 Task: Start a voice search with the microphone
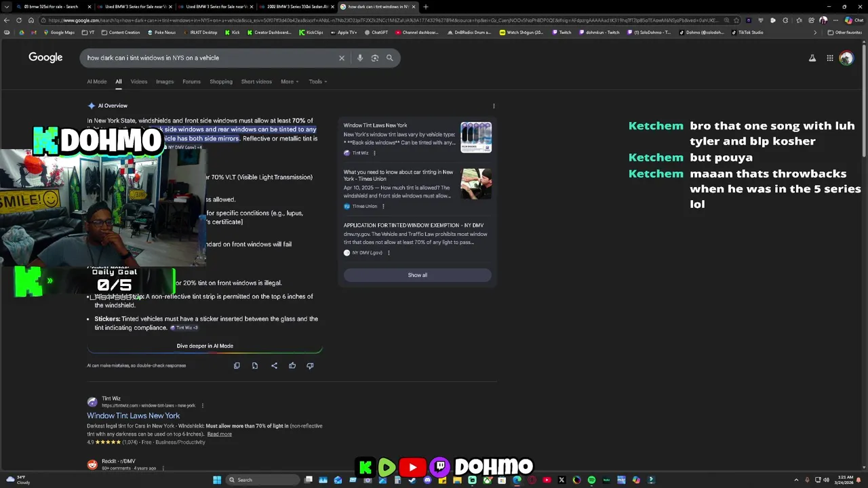point(360,58)
